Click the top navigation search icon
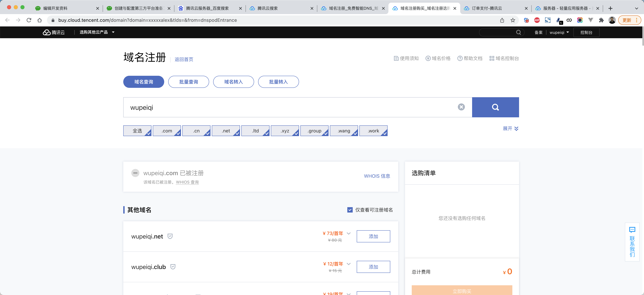Viewport: 644px width, 295px height. point(518,33)
